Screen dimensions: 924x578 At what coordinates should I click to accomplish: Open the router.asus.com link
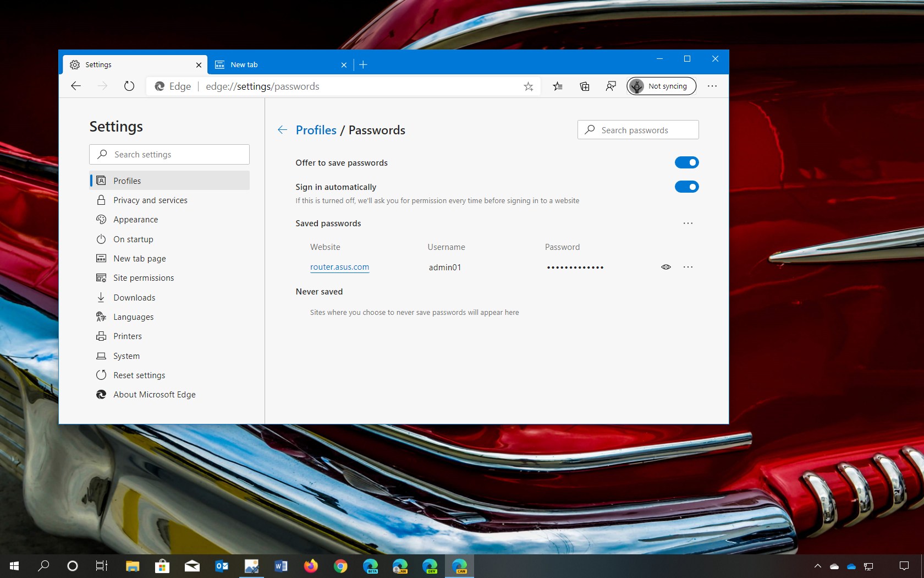click(339, 267)
